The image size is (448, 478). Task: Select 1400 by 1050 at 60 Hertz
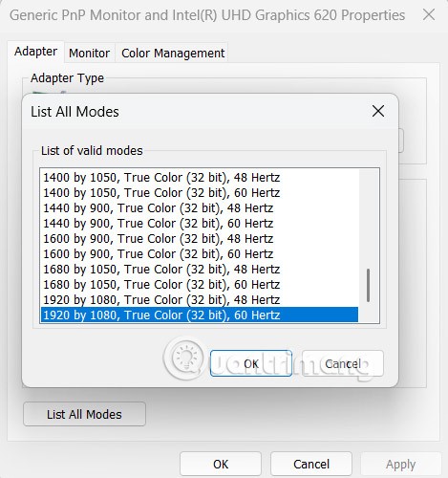(x=200, y=193)
